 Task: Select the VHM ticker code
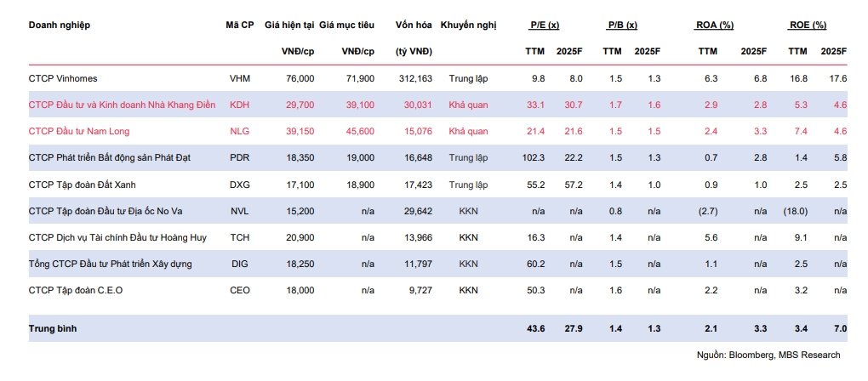point(240,78)
